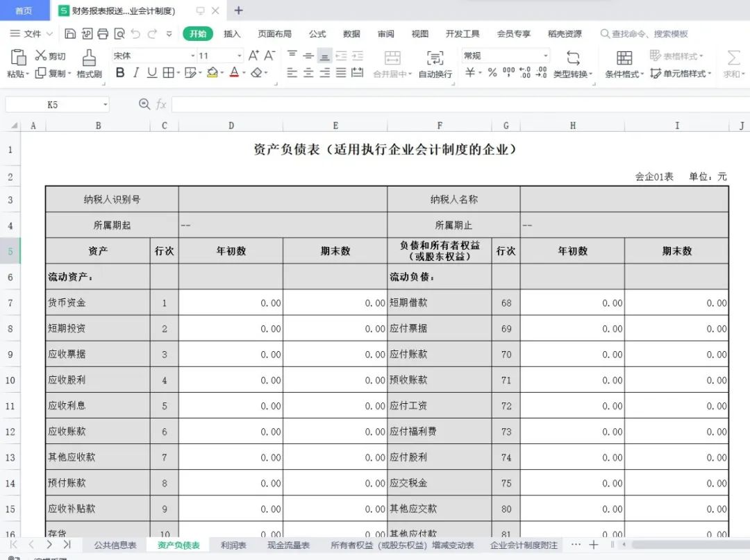The image size is (750, 560).
Task: Select the Format Painter (格式刷) tool
Action: 89,63
